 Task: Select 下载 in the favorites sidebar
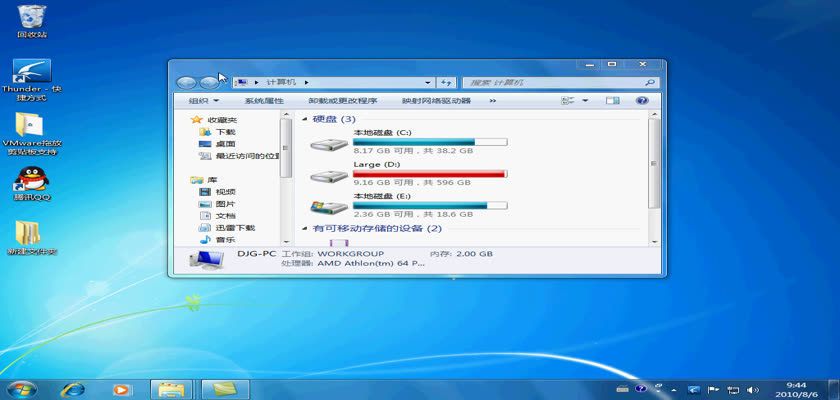(225, 132)
